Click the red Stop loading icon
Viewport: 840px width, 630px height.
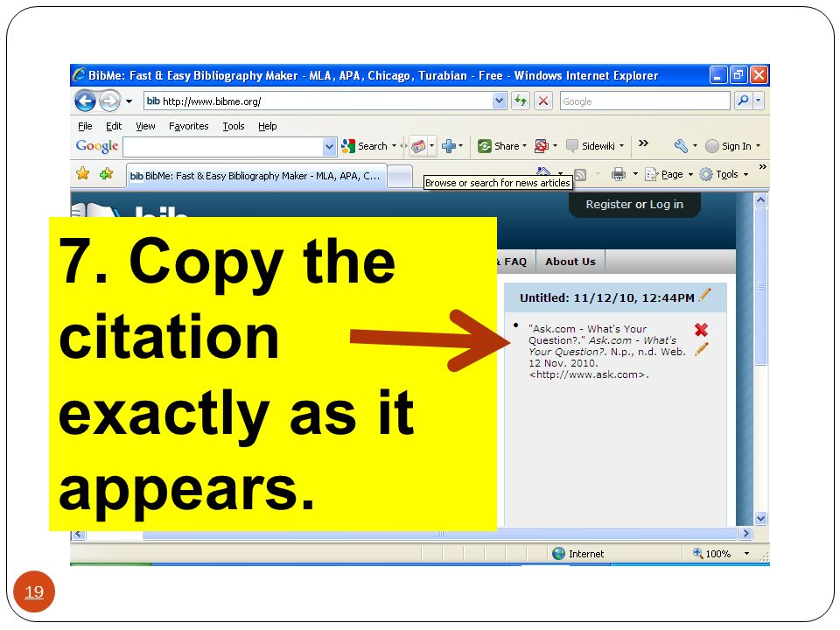coord(543,101)
